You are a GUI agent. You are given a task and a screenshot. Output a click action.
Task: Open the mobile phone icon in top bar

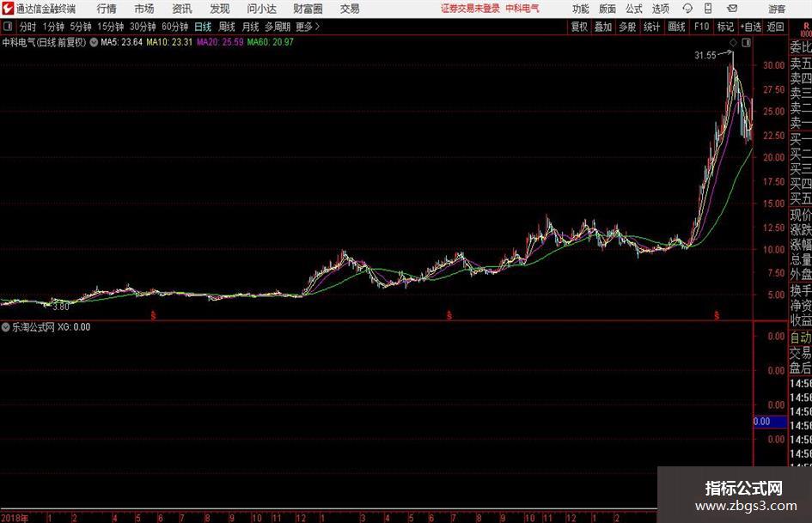(708, 9)
